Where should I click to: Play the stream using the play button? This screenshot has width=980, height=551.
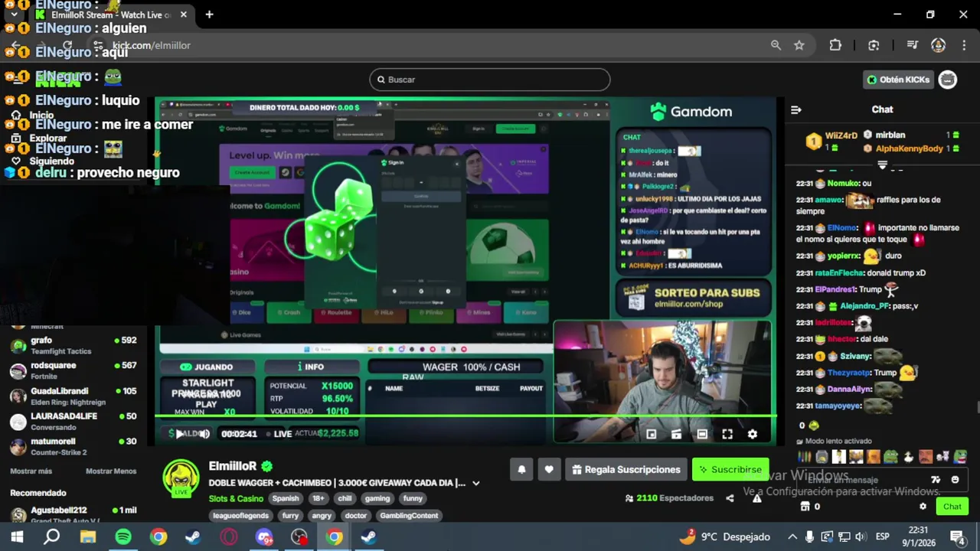click(179, 434)
